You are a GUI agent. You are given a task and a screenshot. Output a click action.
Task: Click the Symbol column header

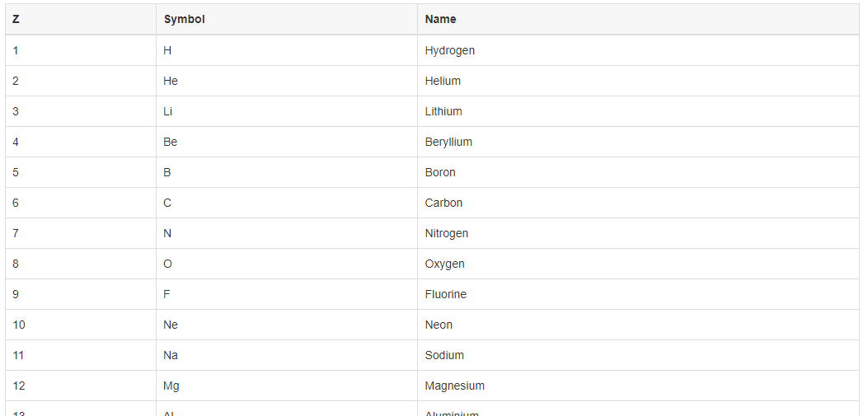[x=184, y=19]
